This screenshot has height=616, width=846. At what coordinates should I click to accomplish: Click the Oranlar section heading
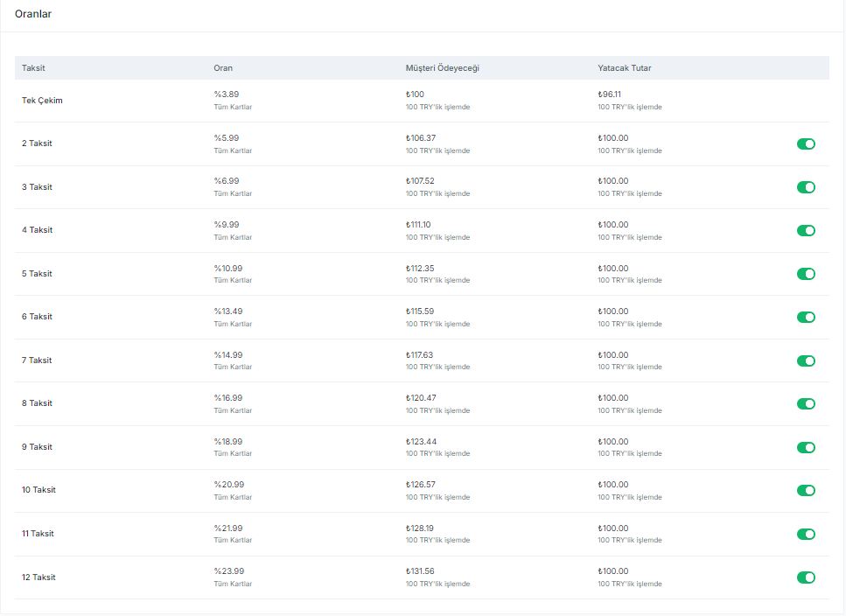click(33, 14)
